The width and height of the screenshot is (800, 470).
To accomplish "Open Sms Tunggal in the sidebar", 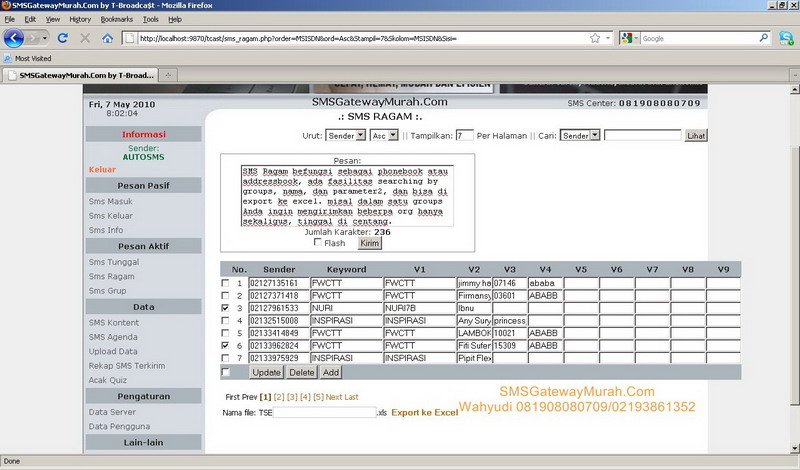I will 114,262.
